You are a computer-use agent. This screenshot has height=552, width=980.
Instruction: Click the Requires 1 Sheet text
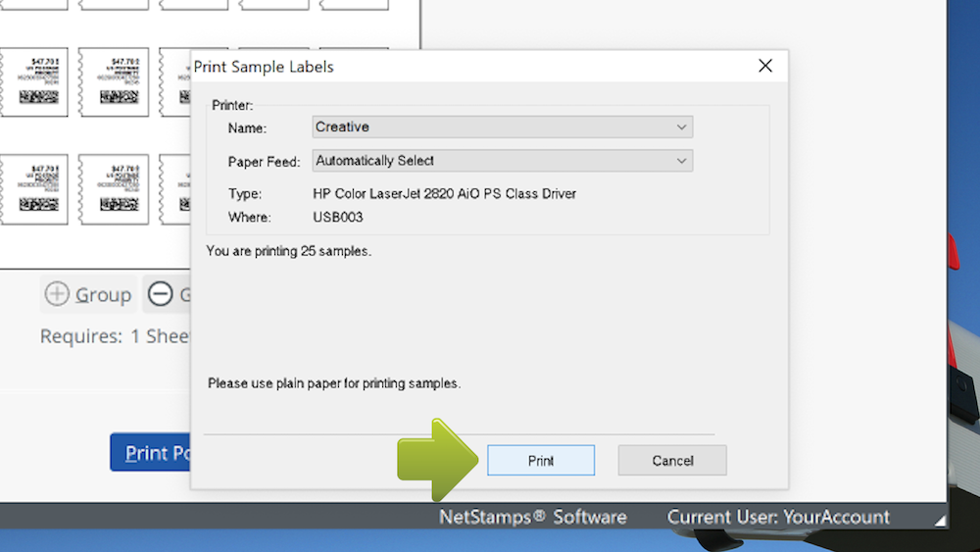(x=114, y=336)
